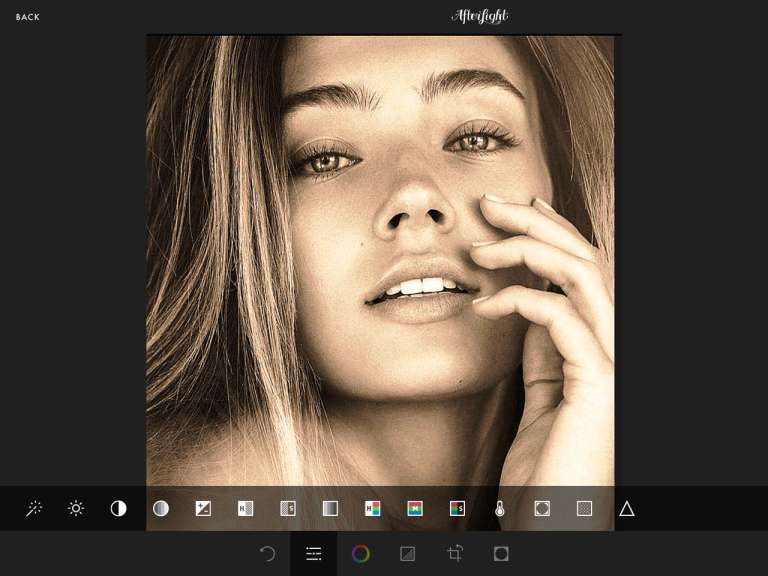Image resolution: width=768 pixels, height=576 pixels.
Task: Open the crop and rotate tab
Action: click(x=455, y=554)
